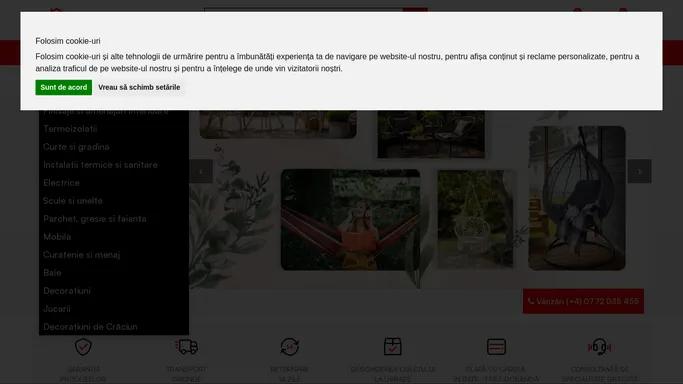The image size is (683, 384).
Task: Click the headset consulting icon
Action: 599,347
